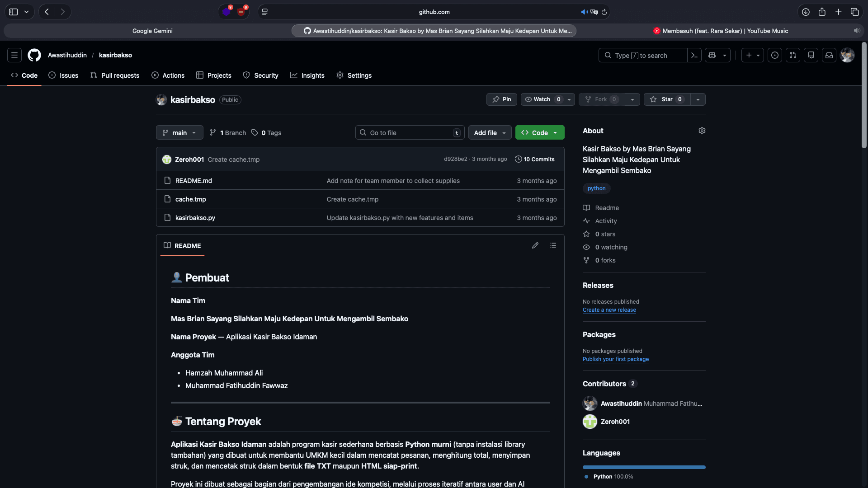Click the Python language progress bar
The image size is (868, 488).
click(x=644, y=467)
